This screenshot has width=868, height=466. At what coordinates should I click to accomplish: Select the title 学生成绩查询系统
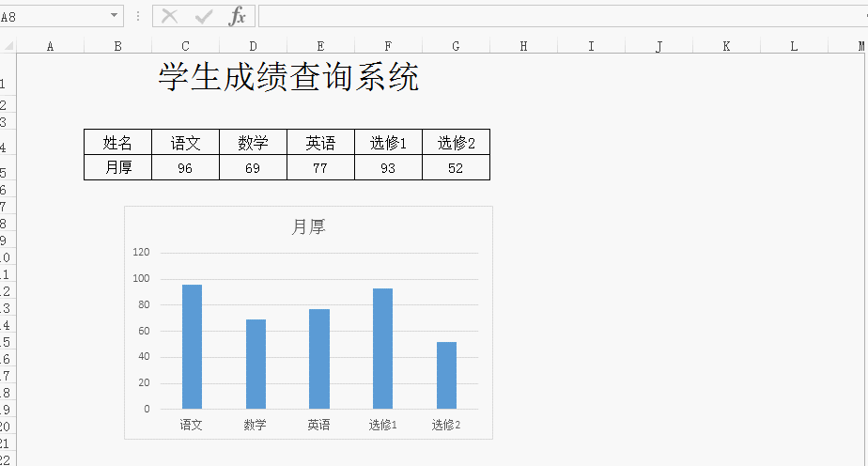pos(288,76)
